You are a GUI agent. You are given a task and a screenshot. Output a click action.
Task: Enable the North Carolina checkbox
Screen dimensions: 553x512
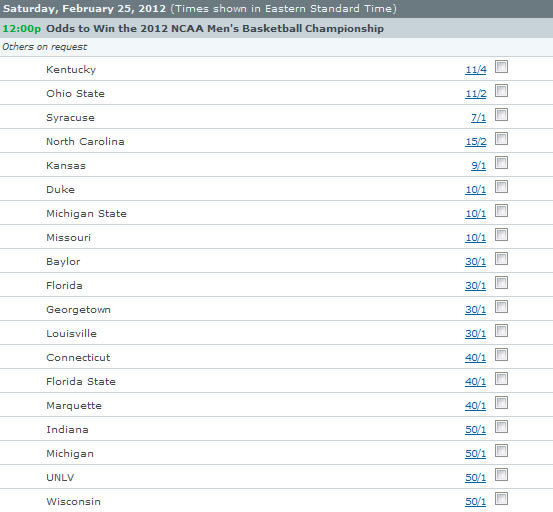click(501, 139)
